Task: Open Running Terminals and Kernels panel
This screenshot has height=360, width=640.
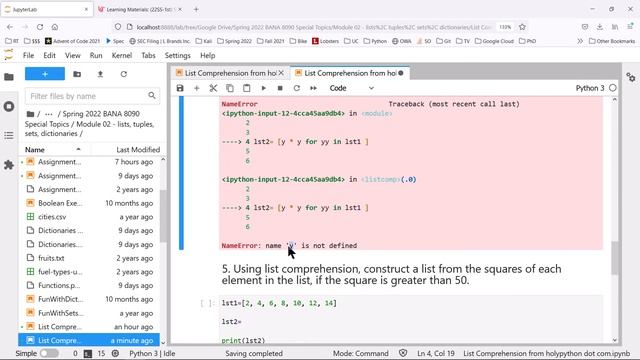Action: 9,107
